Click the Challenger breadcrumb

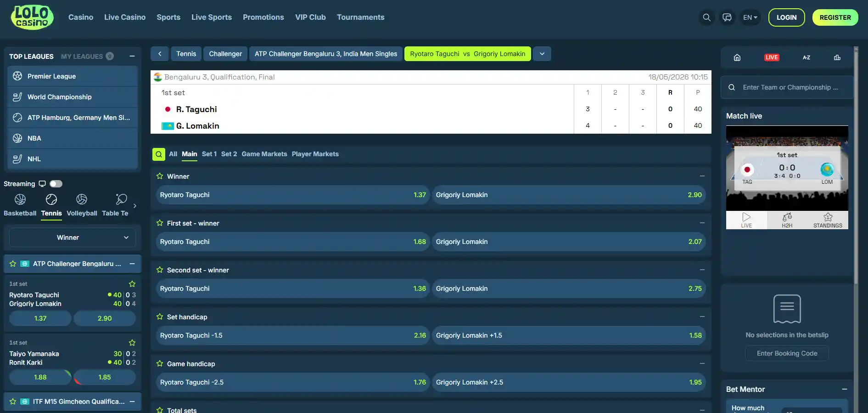[x=225, y=54]
